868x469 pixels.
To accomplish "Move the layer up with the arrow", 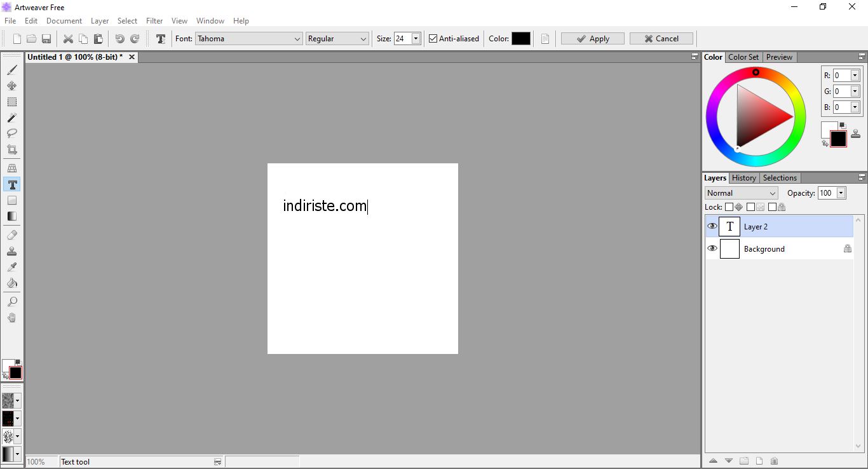I will coord(713,461).
